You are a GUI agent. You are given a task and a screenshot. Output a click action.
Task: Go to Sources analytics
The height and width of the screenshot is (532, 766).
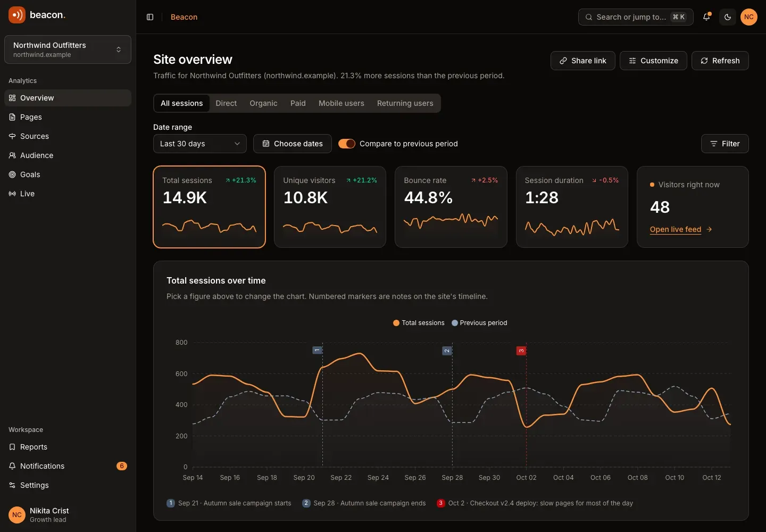(68, 136)
